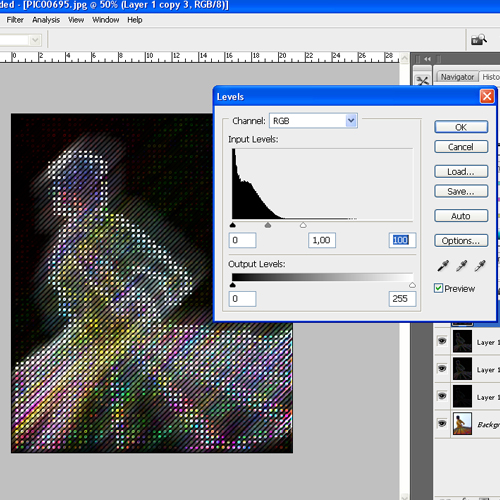Select the black point eyedropper

[x=443, y=266]
